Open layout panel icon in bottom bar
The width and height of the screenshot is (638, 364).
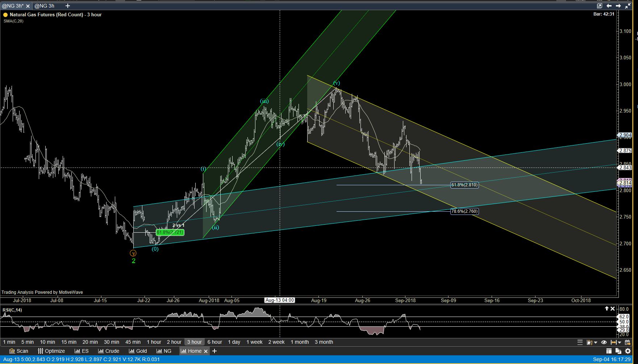[x=609, y=351]
